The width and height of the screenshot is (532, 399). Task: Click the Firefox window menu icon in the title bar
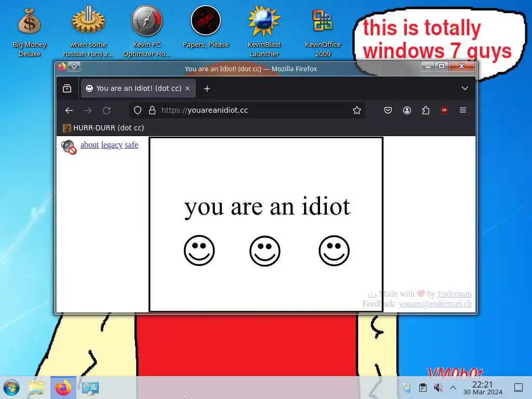(x=62, y=66)
